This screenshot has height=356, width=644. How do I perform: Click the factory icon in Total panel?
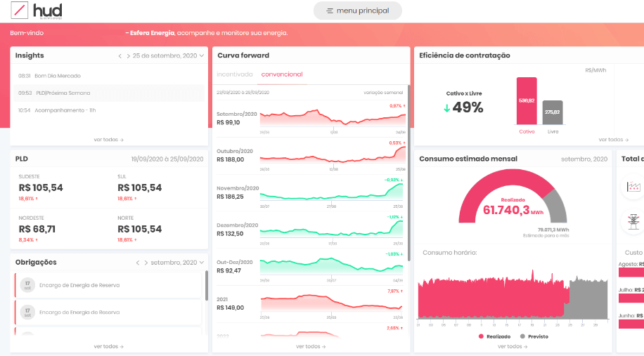coord(634,187)
